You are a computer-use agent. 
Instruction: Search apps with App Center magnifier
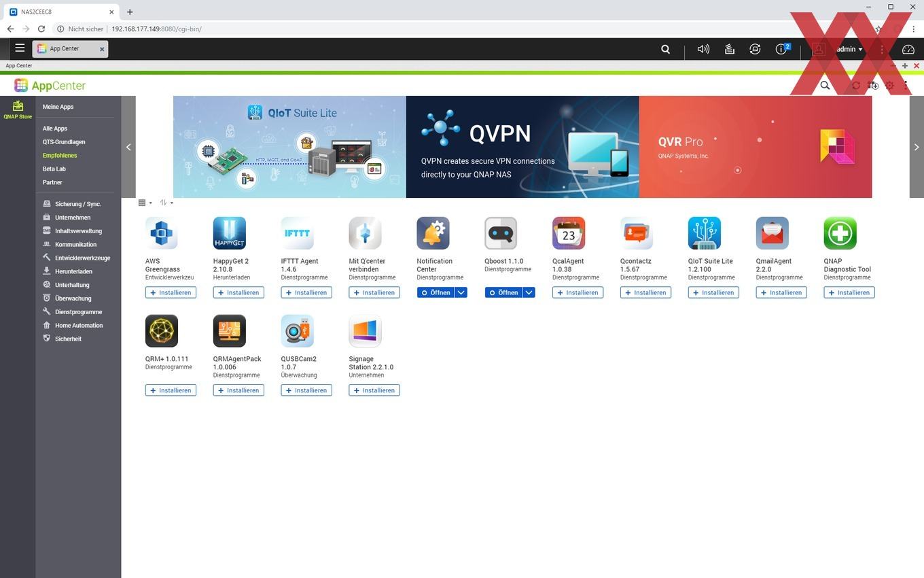[825, 86]
